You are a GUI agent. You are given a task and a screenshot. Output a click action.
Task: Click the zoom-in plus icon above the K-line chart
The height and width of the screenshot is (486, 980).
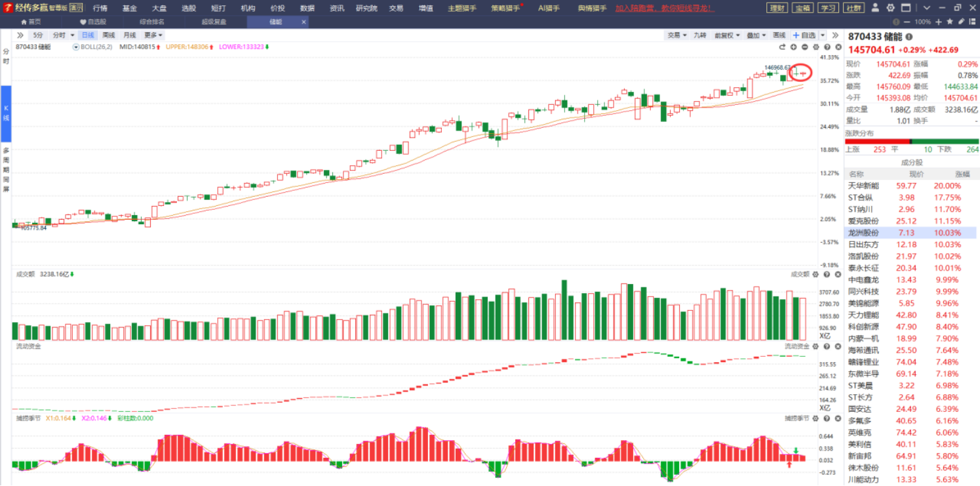[x=793, y=47]
